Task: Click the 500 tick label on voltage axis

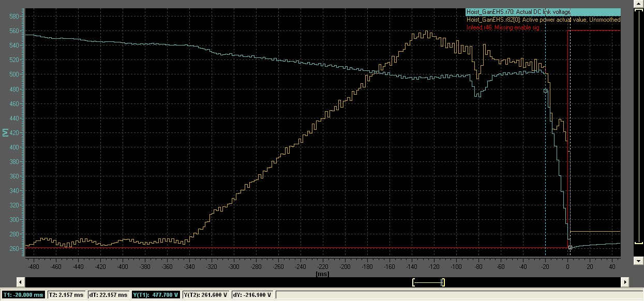Action: point(14,74)
